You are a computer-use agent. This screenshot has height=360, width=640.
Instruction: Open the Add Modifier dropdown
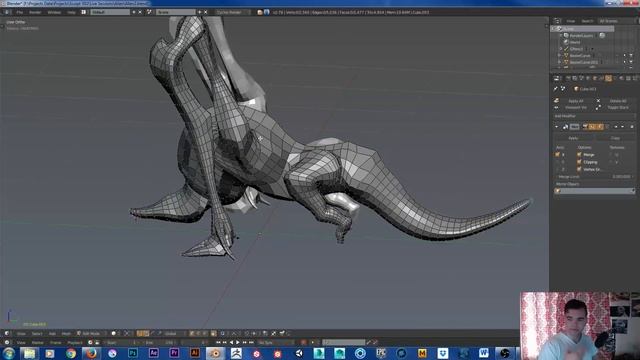(594, 116)
